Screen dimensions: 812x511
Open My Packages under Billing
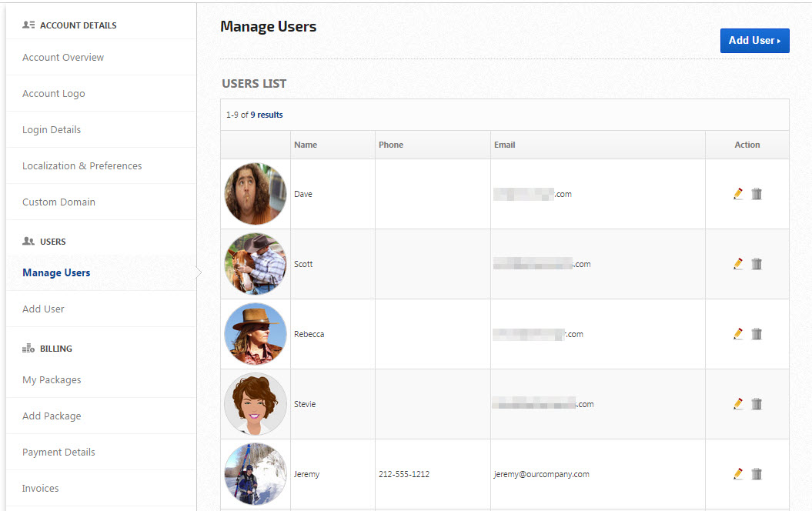click(52, 380)
